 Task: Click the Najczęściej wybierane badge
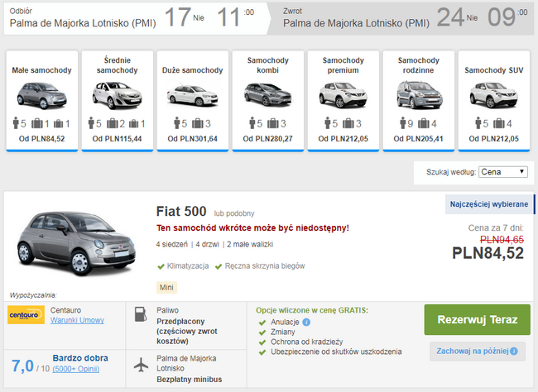click(x=489, y=204)
